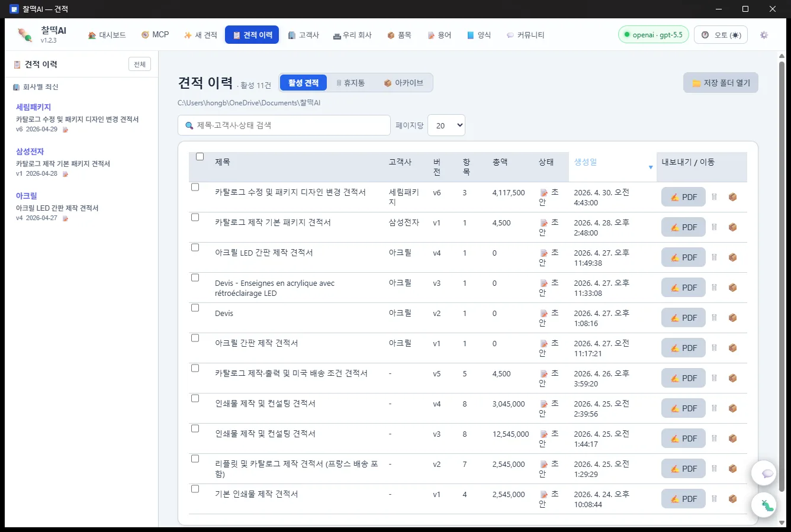Viewport: 791px width, 532px height.
Task: Check the 아크릴 LED 간판 제작 견적서 table row
Action: [x=195, y=247]
